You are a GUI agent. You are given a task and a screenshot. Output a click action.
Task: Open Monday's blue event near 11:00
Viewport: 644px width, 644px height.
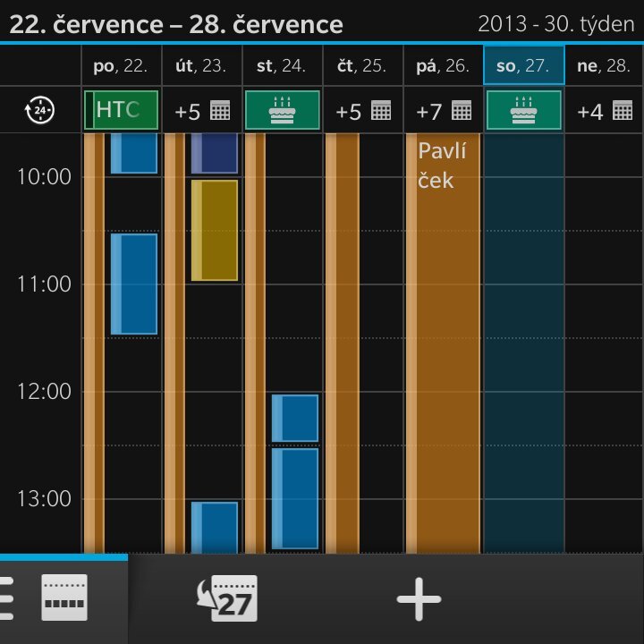[134, 284]
